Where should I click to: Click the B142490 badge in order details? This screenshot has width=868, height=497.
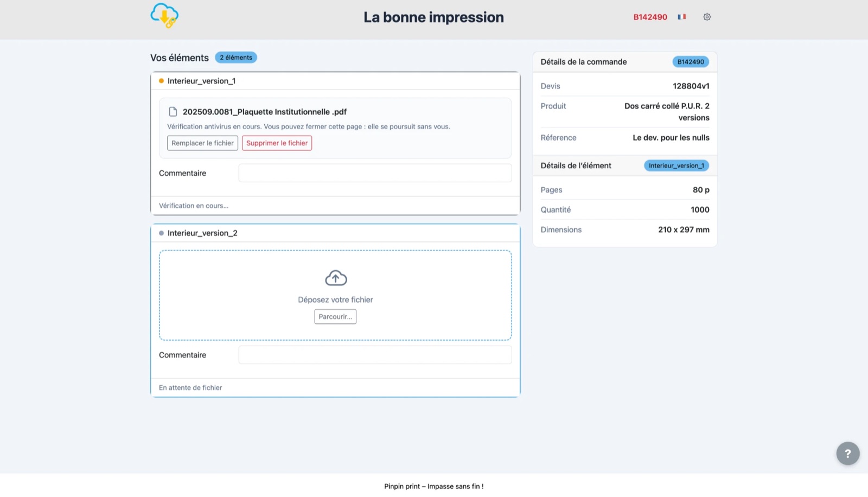691,62
